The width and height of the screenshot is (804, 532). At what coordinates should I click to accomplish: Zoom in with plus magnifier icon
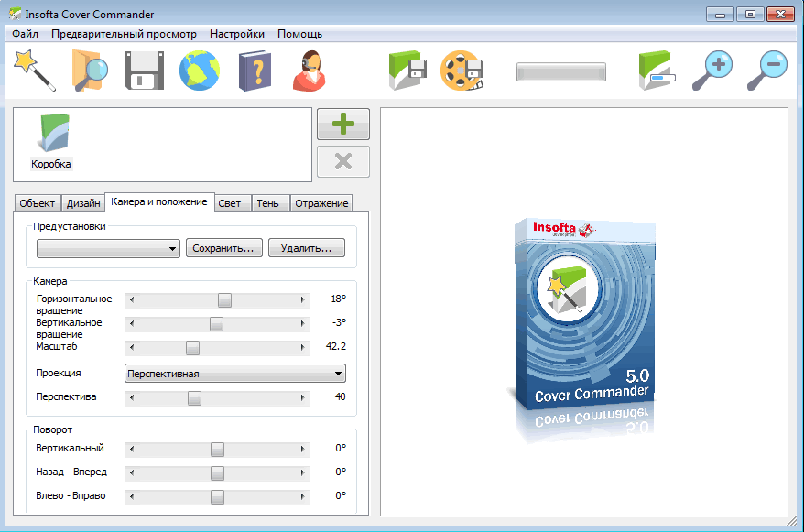712,71
